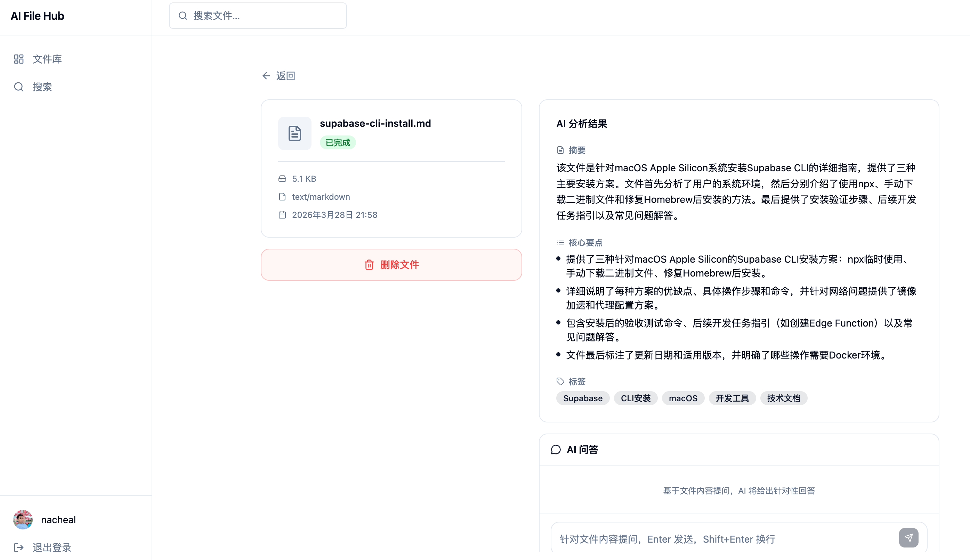The width and height of the screenshot is (970, 560).
Task: Click the paper plane send button
Action: (x=909, y=538)
